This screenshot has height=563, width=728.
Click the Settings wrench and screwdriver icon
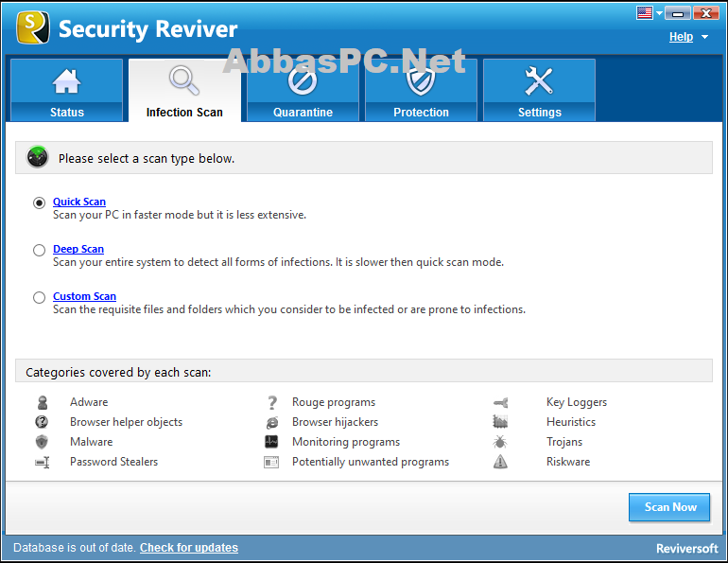539,80
